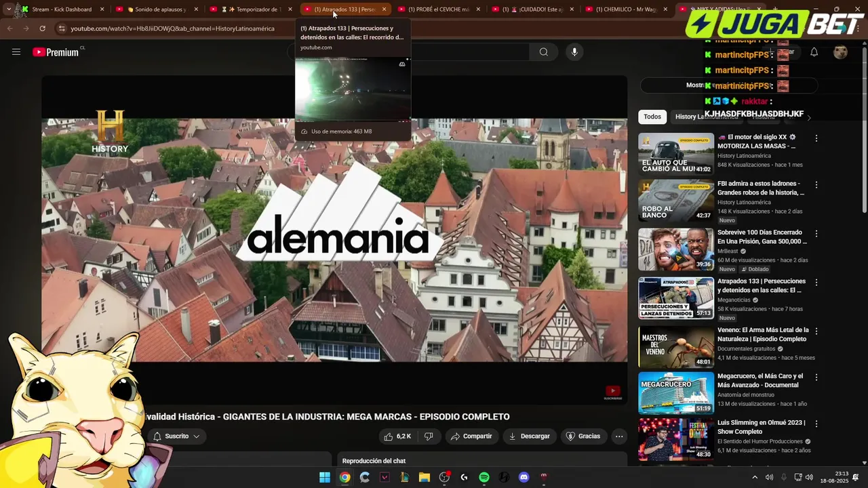868x488 pixels.
Task: Click the Gracias button
Action: pos(583,436)
